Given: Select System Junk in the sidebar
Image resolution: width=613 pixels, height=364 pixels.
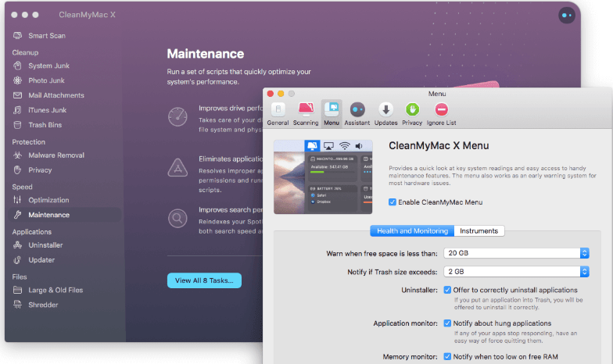Looking at the screenshot, I should point(48,66).
